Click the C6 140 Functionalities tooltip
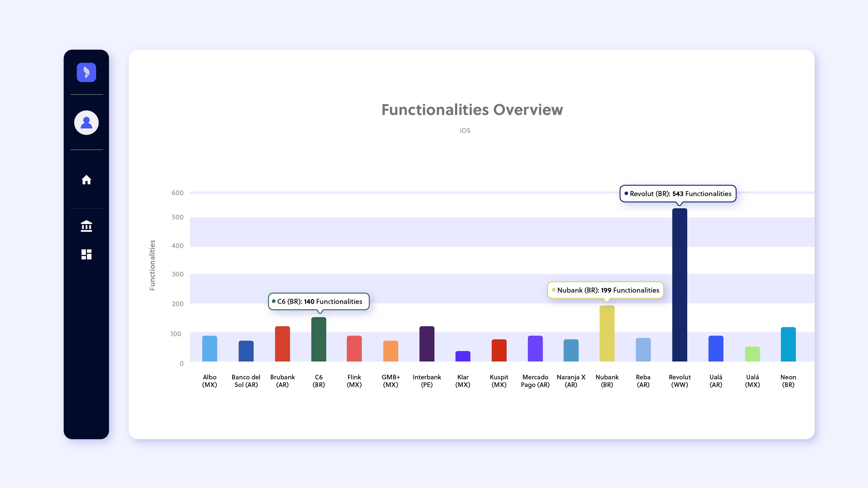Viewport: 868px width, 488px height. 318,301
